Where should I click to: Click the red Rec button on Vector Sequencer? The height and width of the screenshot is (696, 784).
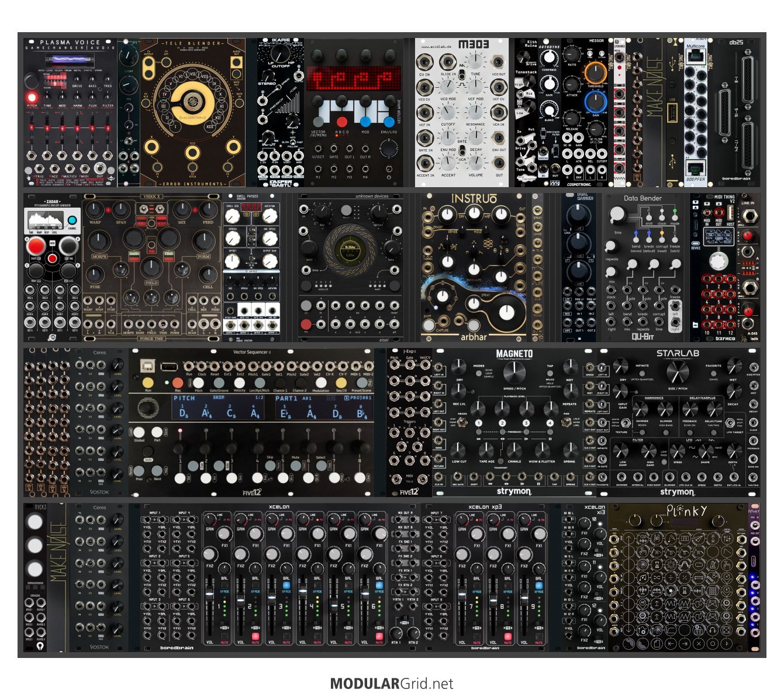click(x=178, y=383)
